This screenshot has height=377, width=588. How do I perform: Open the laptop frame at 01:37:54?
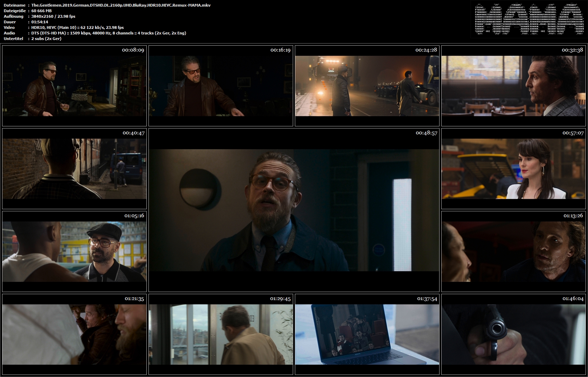click(x=367, y=334)
